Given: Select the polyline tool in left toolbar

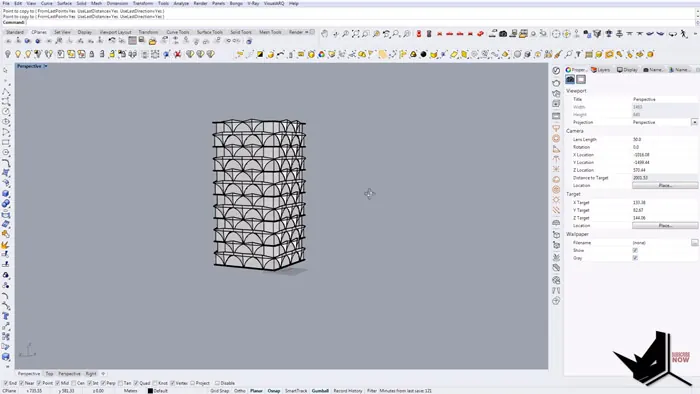Looking at the screenshot, I should point(5,91).
